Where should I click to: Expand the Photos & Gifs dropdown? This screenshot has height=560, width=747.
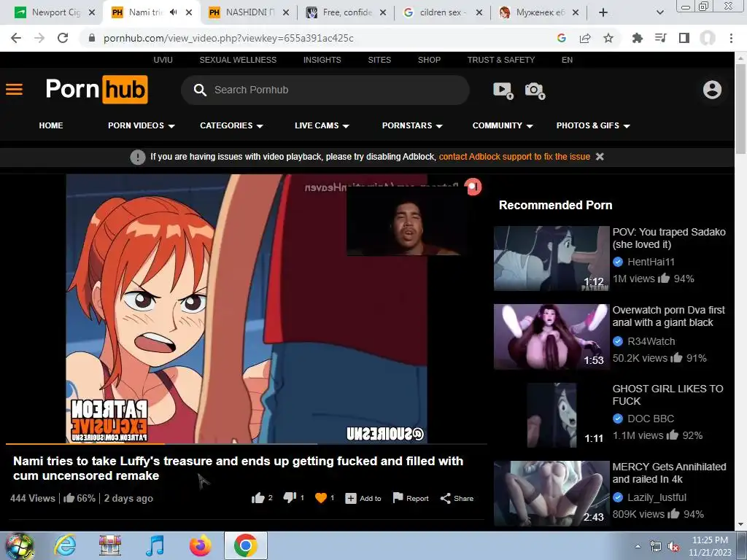[593, 125]
